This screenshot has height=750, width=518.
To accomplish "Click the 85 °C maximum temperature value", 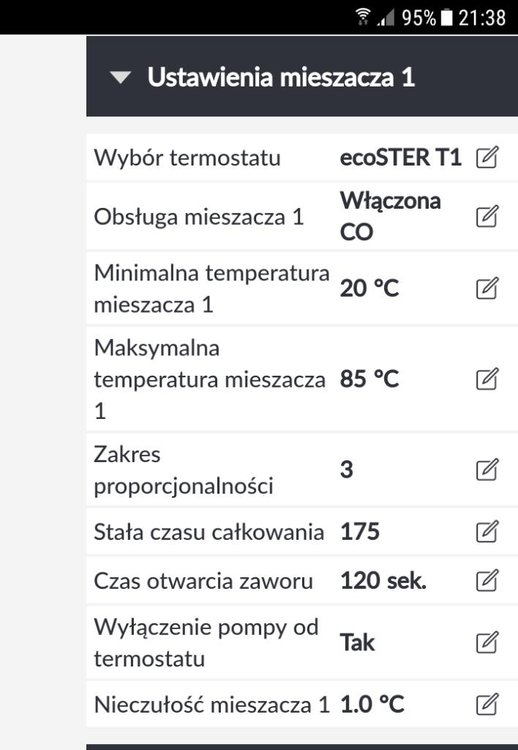I will point(369,379).
